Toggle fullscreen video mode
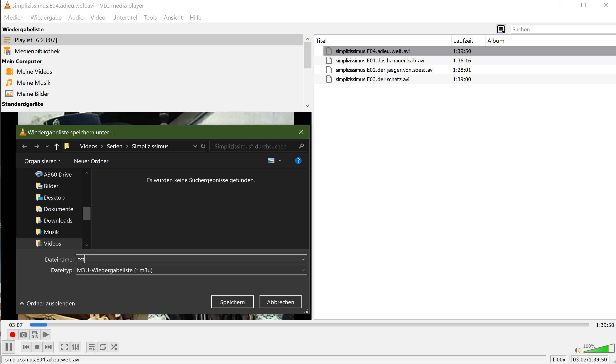 coord(65,347)
